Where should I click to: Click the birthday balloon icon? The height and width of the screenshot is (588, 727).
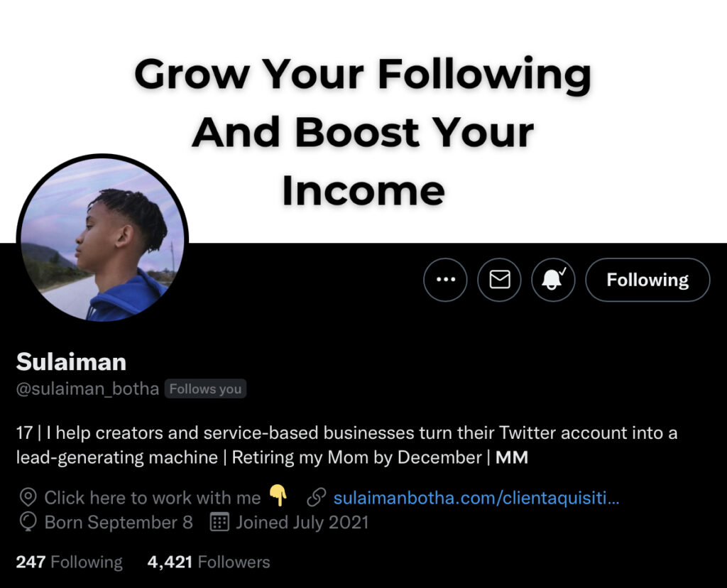(28, 523)
